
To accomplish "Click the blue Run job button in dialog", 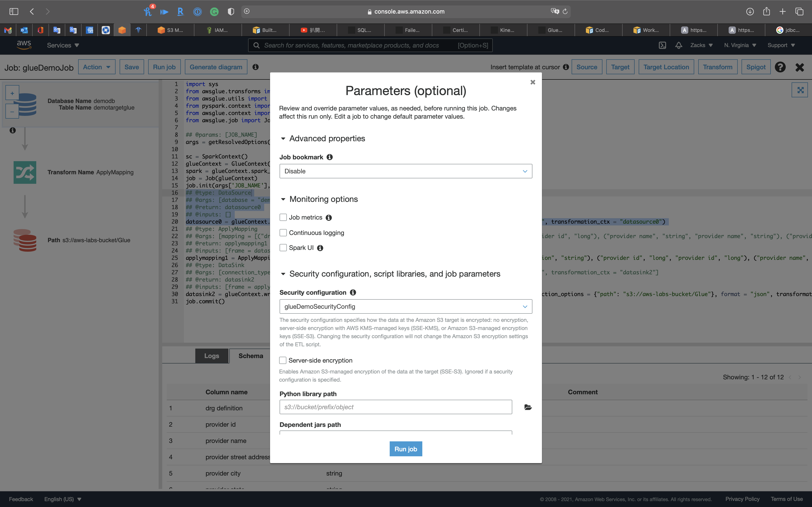I will pos(406,449).
